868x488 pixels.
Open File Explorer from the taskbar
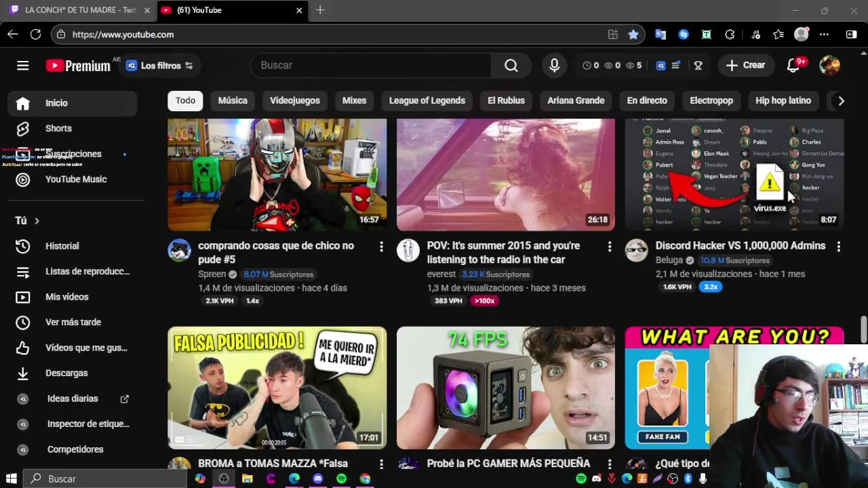point(248,479)
